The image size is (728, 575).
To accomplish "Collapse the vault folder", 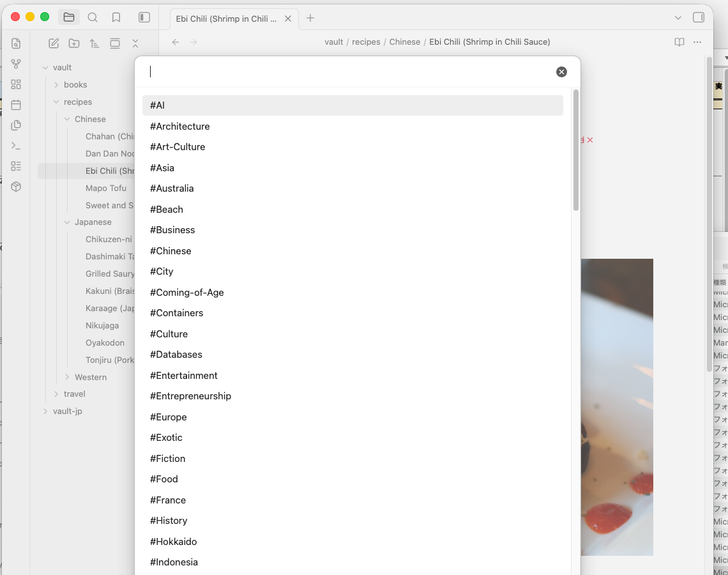I will click(x=45, y=67).
